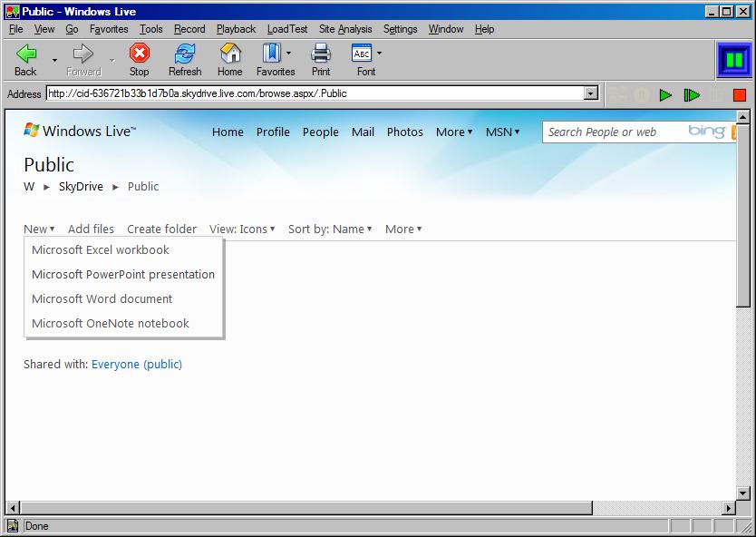756x537 pixels.
Task: Click the vertical scrollbar down arrow
Action: (743, 493)
